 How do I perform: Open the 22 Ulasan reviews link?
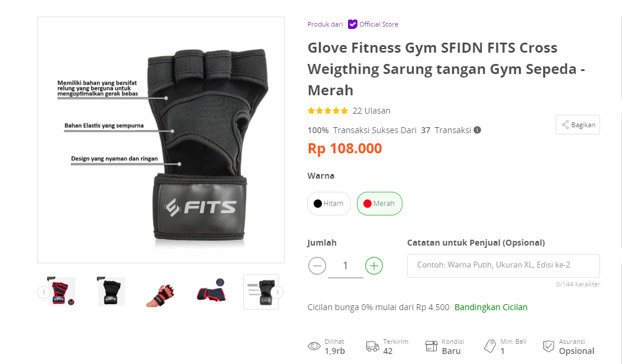(371, 111)
